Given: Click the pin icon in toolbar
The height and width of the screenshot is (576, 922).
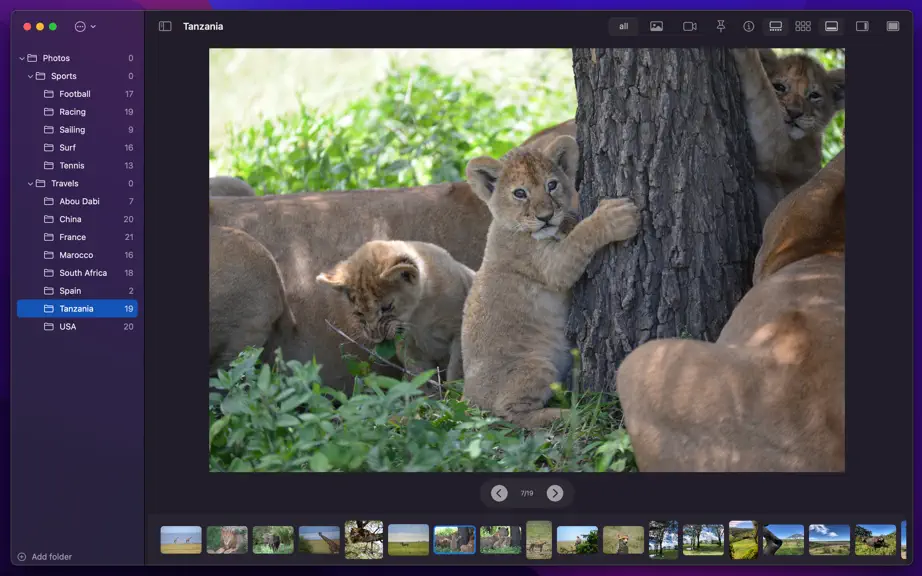Looking at the screenshot, I should [720, 26].
